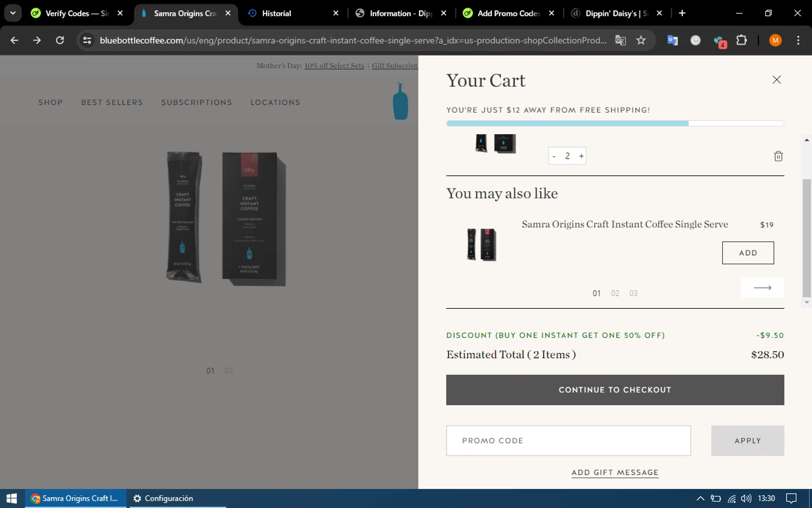The image size is (812, 508).
Task: Continue to checkout
Action: [615, 390]
